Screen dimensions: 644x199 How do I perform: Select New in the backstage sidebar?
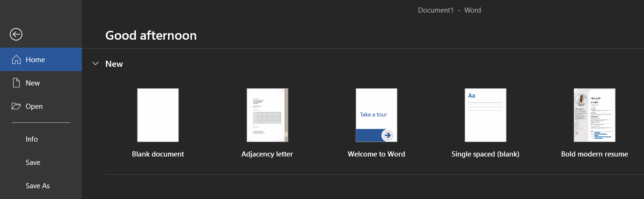[x=41, y=83]
